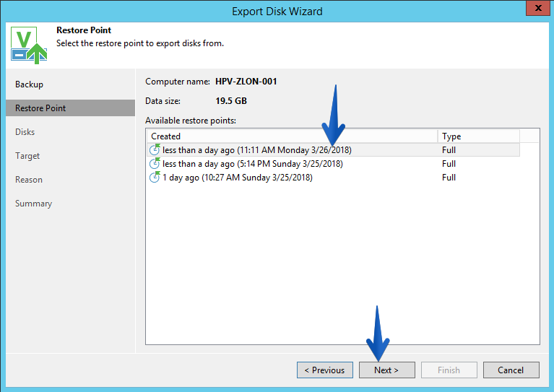Click the restore point icon for 11:11 AM Monday

coord(155,149)
